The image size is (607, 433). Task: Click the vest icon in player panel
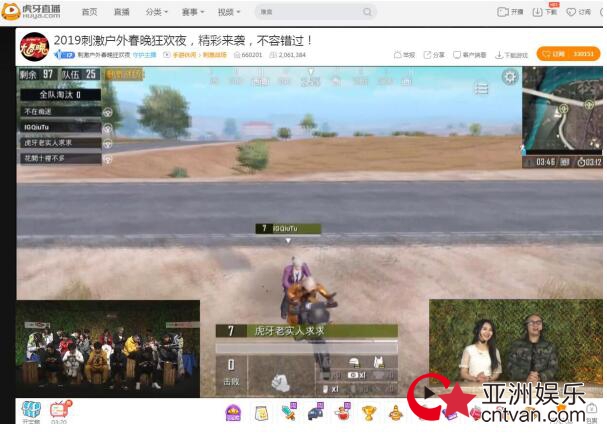378,362
